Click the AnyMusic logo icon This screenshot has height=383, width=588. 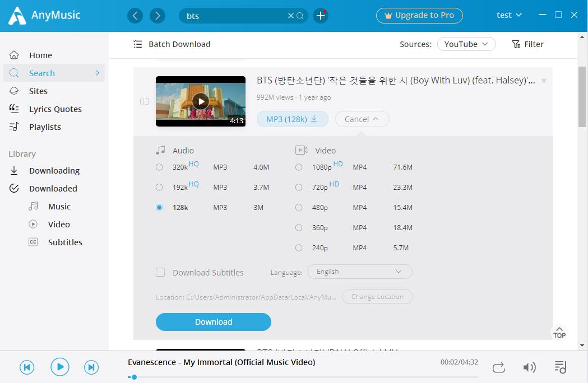pyautogui.click(x=17, y=16)
